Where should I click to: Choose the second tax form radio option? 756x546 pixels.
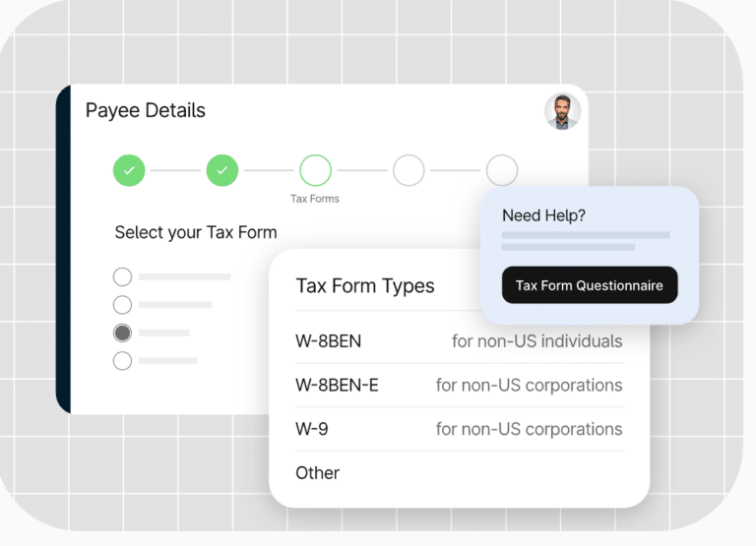tap(122, 305)
